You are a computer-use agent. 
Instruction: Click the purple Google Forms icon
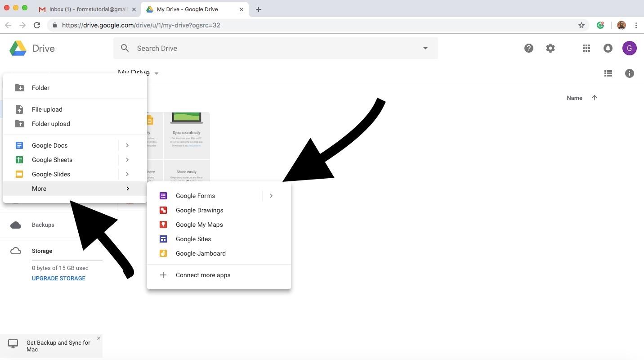[163, 196]
